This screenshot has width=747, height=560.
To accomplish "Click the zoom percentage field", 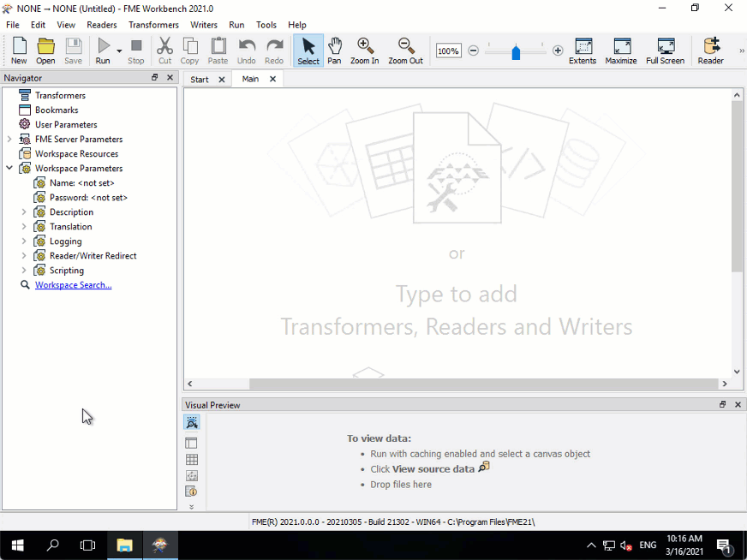I will (448, 51).
